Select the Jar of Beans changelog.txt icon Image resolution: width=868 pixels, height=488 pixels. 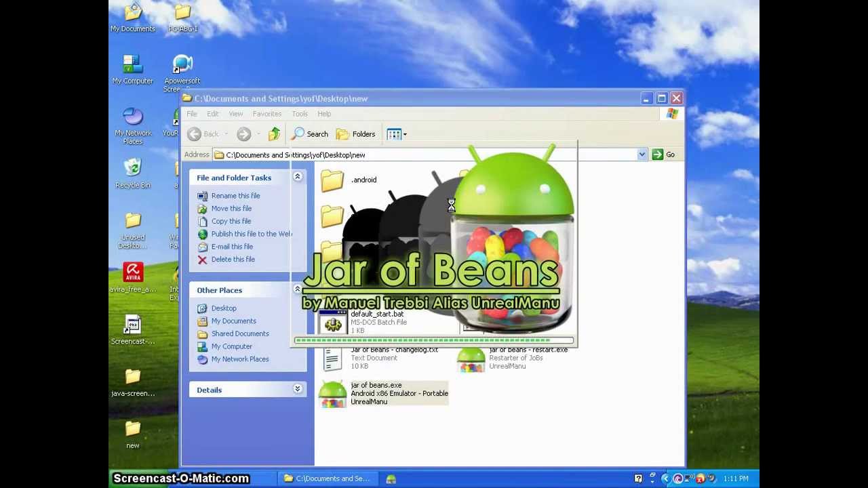tap(332, 359)
